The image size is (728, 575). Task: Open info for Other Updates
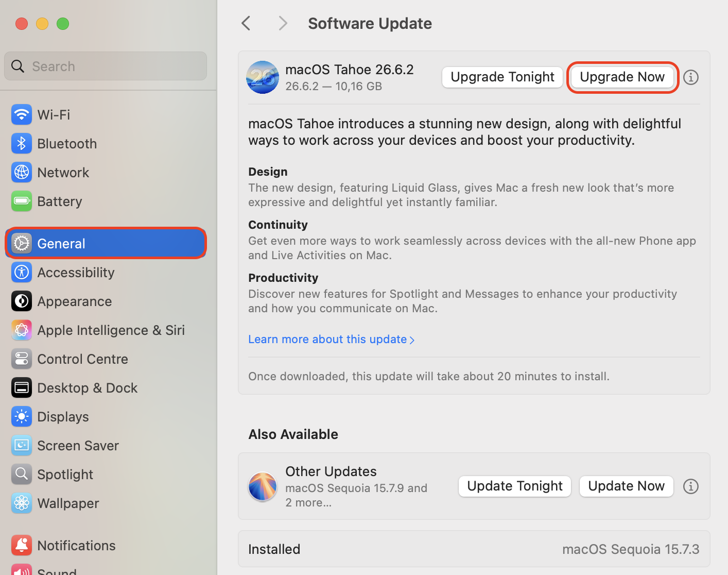tap(691, 486)
